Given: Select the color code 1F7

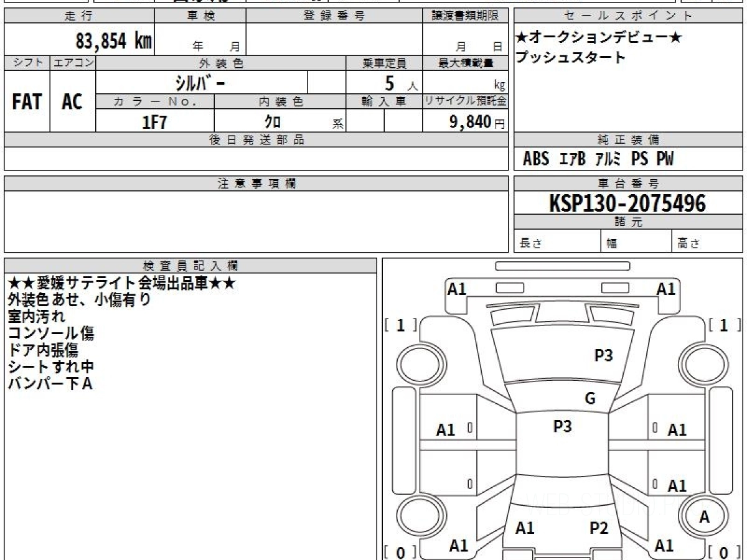Looking at the screenshot, I should [x=155, y=122].
